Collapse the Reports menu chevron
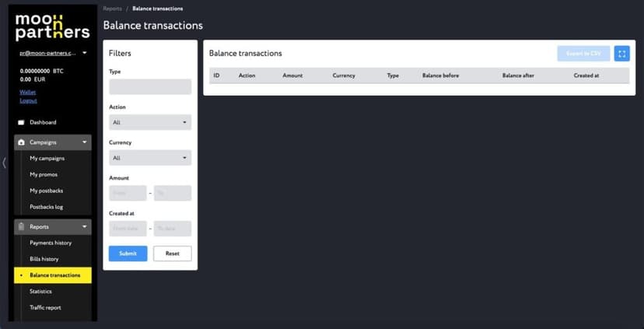The width and height of the screenshot is (644, 329). [x=85, y=227]
